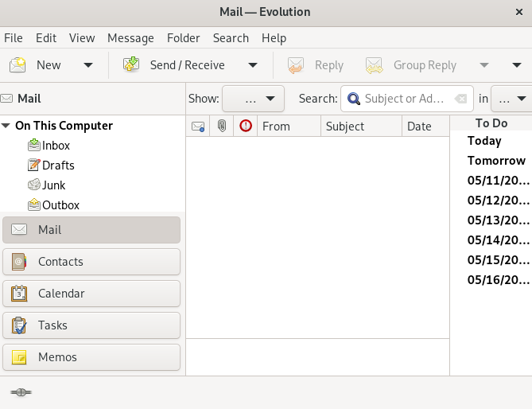
Task: Collapse the On This Computer tree
Action: pos(6,126)
